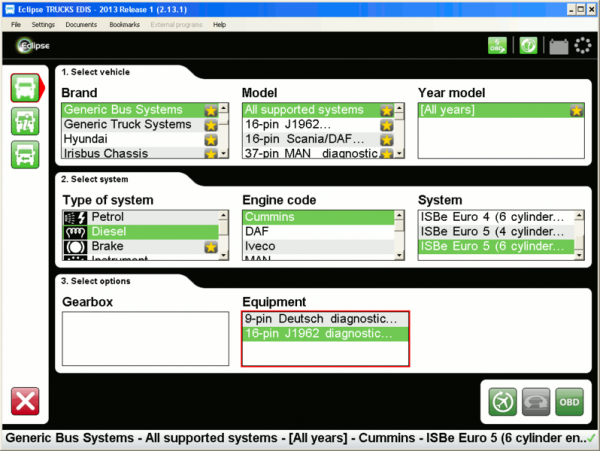Click the up arrow in the Model list
The height and width of the screenshot is (451, 600).
click(399, 107)
